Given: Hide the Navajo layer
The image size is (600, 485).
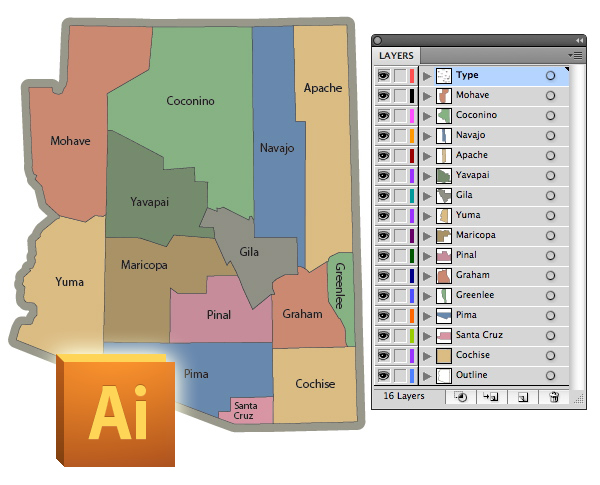Looking at the screenshot, I should coord(383,135).
